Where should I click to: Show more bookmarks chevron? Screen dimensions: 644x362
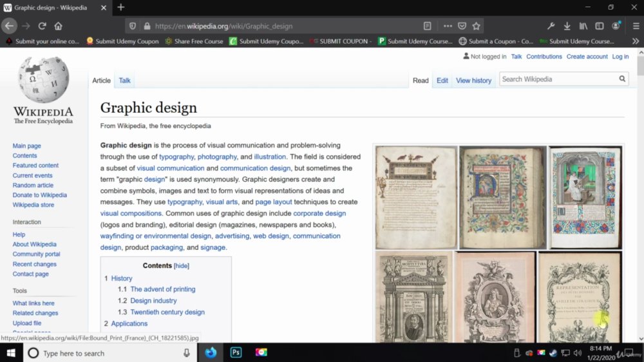click(x=636, y=41)
